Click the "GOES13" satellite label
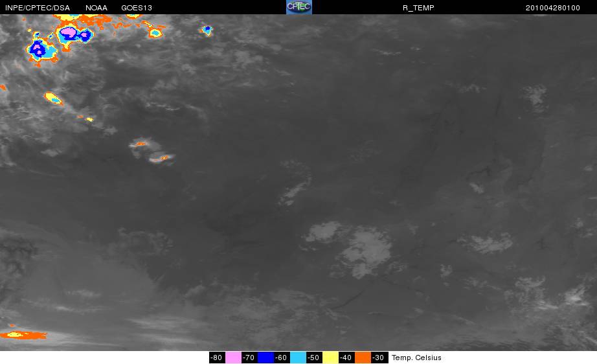 click(x=137, y=8)
